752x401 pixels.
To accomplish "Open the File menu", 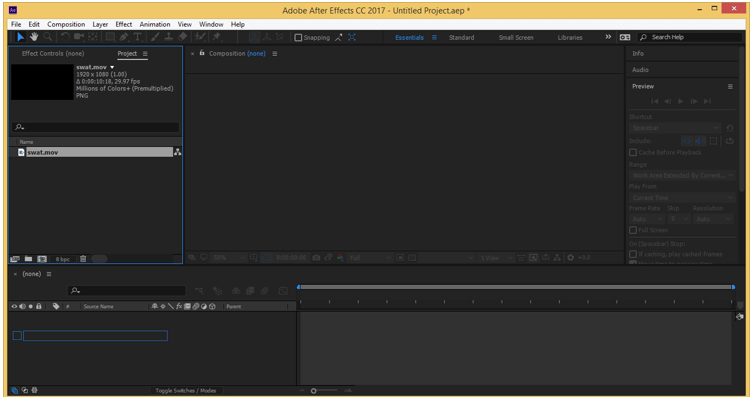I will 16,24.
